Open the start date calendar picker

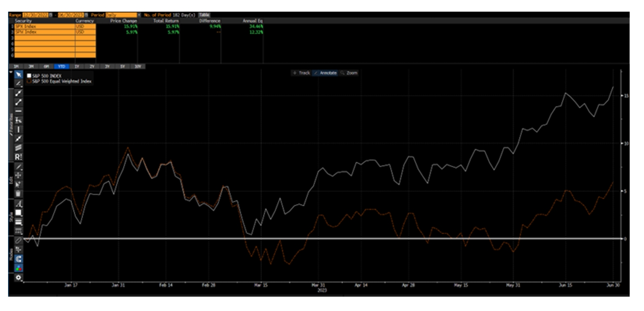[50, 15]
